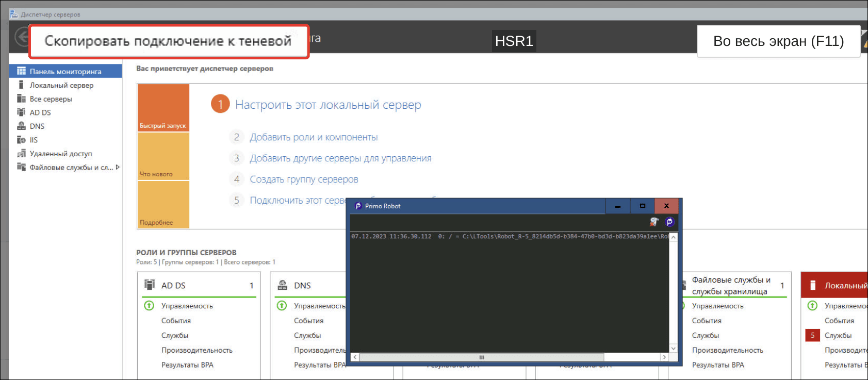The height and width of the screenshot is (380, 868).
Task: Open the Все серверы icon in sidebar
Action: click(21, 98)
